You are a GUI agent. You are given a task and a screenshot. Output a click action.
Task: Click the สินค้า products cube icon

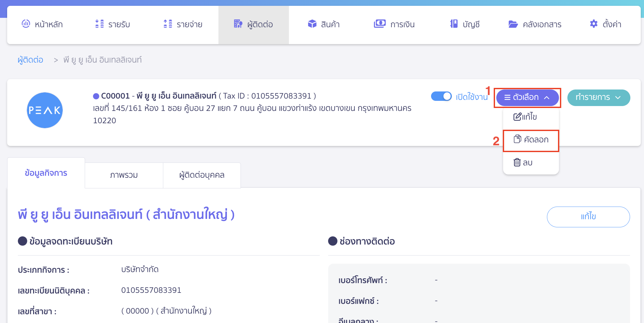pyautogui.click(x=312, y=24)
